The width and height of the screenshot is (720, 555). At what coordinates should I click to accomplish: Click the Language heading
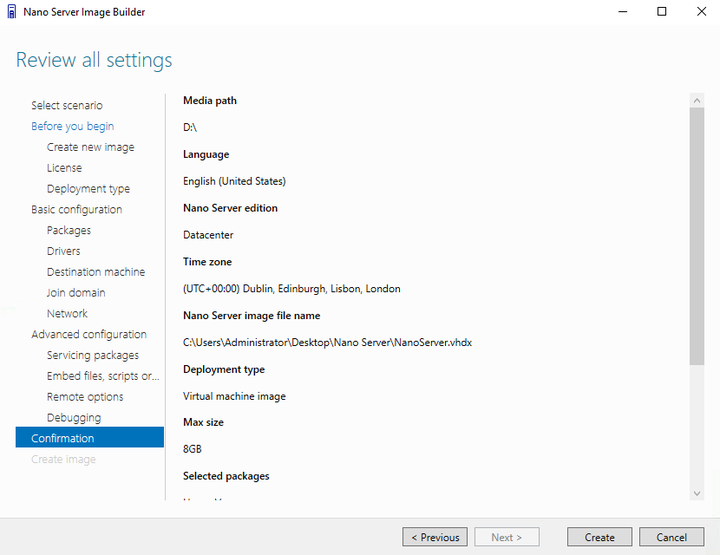[x=206, y=155]
